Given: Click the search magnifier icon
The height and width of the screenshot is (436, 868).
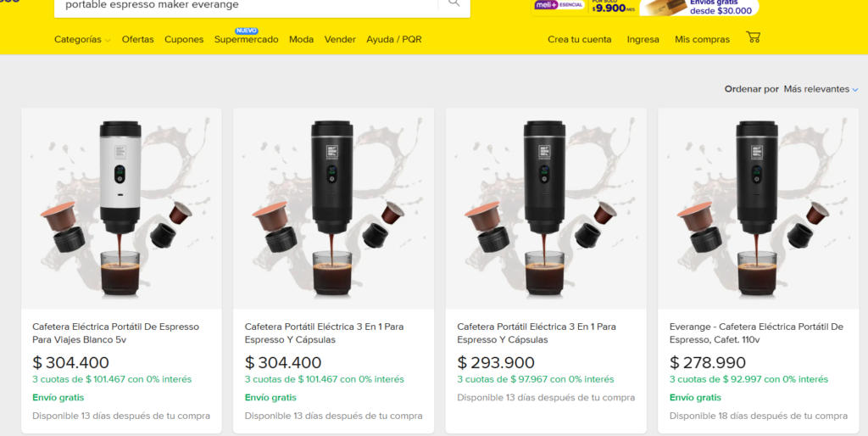Looking at the screenshot, I should point(453,3).
